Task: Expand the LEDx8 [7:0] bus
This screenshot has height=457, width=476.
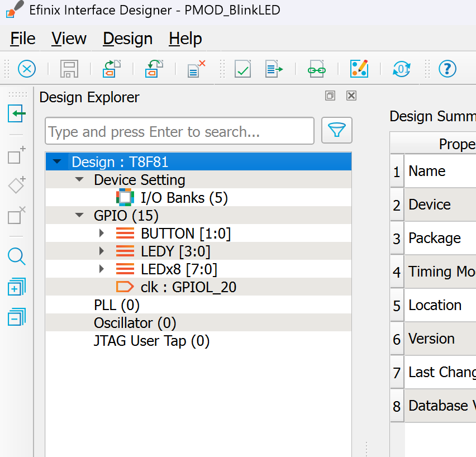Action: 101,269
